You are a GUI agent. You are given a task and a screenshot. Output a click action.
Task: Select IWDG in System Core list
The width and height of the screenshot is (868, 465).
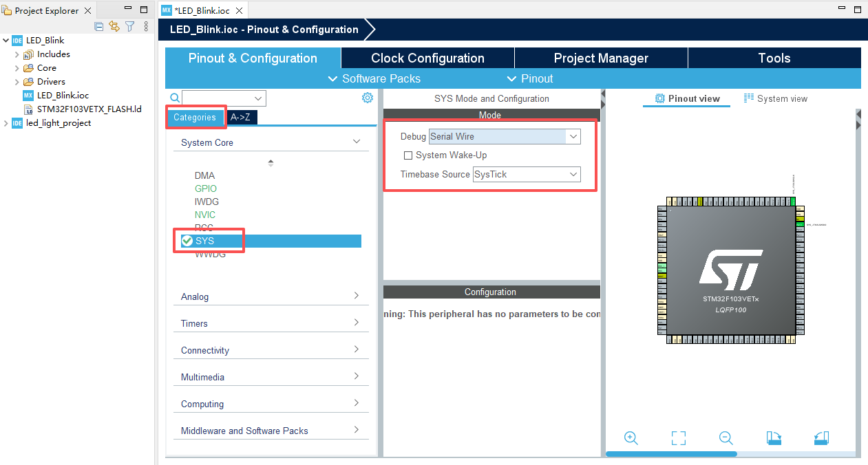tap(207, 202)
